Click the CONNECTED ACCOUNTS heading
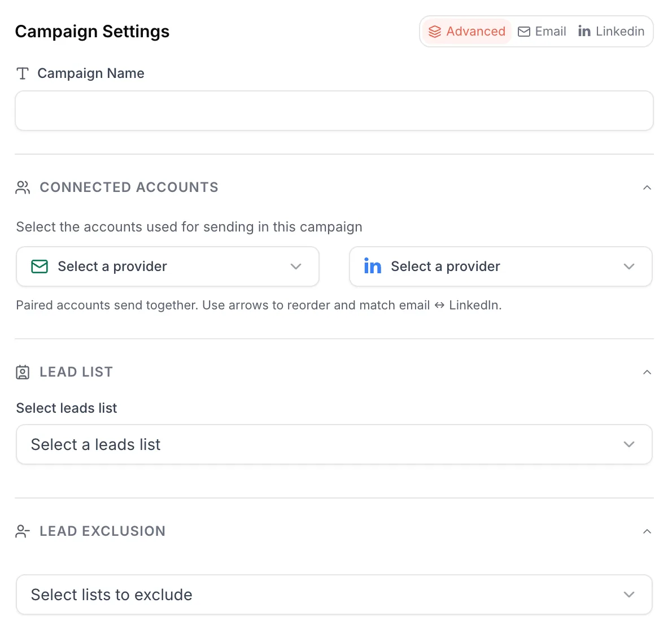 tap(129, 187)
